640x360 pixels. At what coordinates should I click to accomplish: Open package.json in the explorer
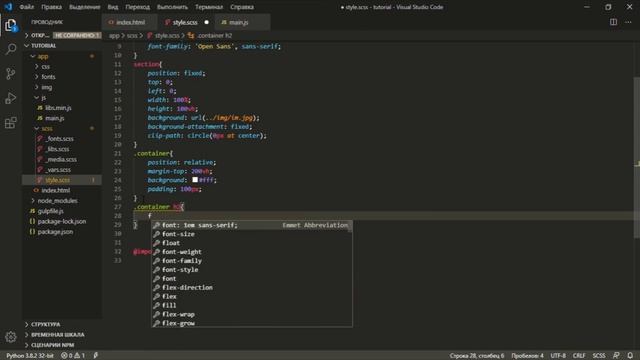click(x=62, y=231)
